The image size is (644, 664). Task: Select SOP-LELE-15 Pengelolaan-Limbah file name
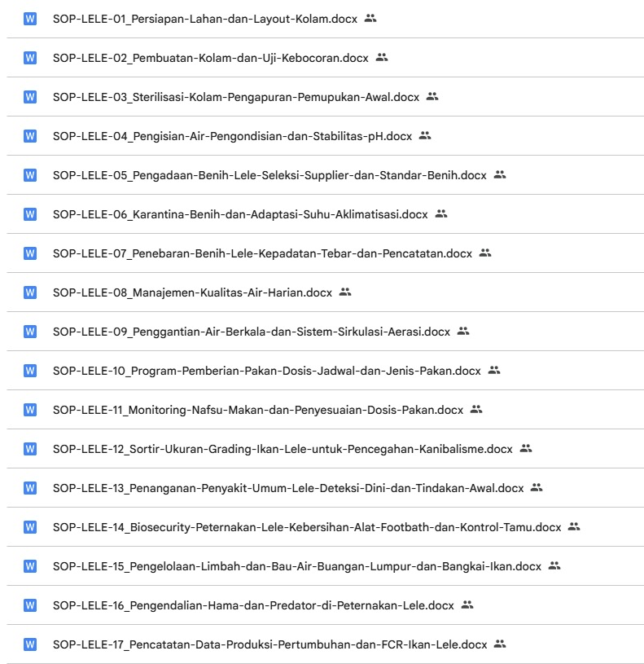coord(296,566)
